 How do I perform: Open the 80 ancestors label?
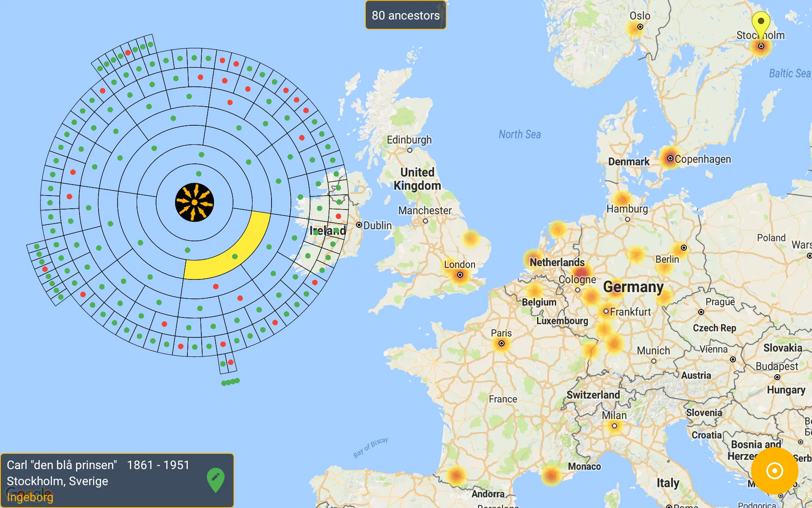point(406,15)
